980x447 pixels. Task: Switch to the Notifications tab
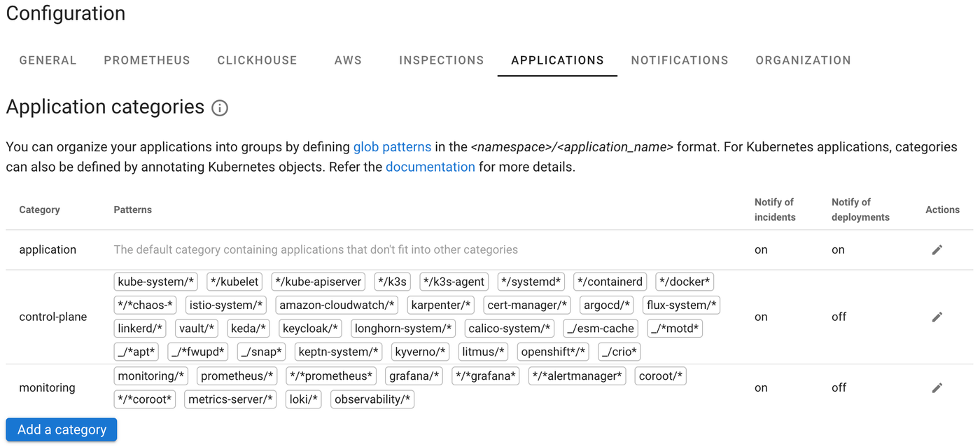click(680, 60)
